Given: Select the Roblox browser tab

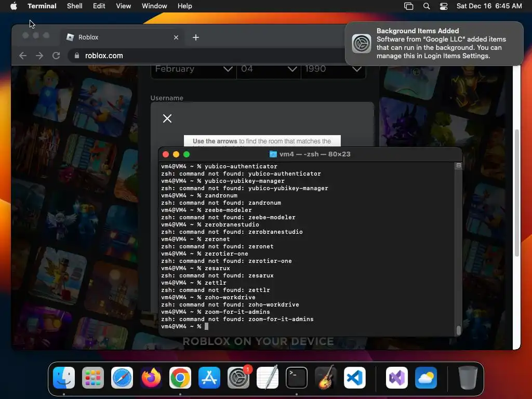Looking at the screenshot, I should point(123,37).
